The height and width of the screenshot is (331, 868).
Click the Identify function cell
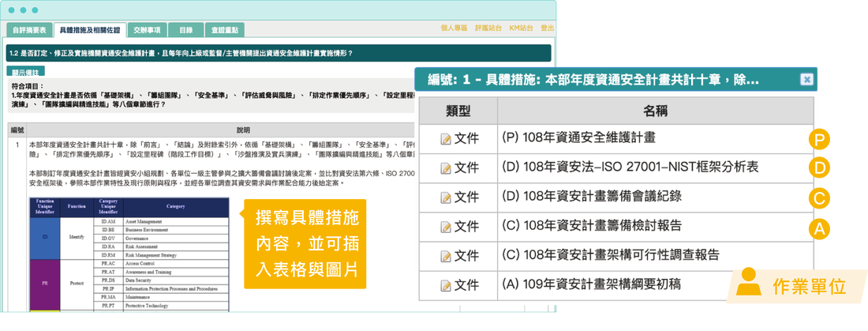tap(77, 238)
